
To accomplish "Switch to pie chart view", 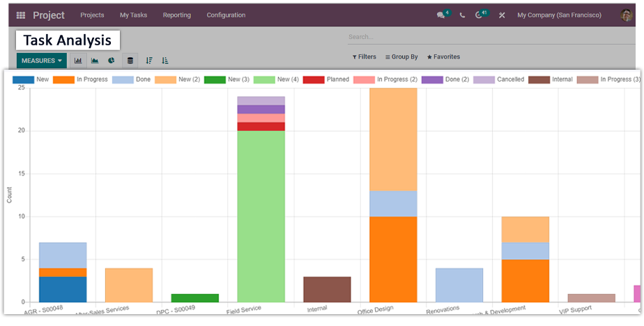I will (x=112, y=61).
